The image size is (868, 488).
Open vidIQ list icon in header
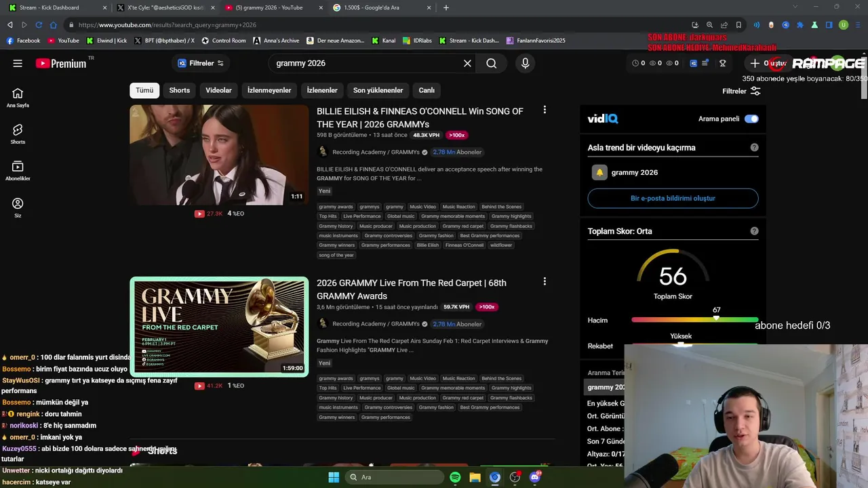click(705, 63)
